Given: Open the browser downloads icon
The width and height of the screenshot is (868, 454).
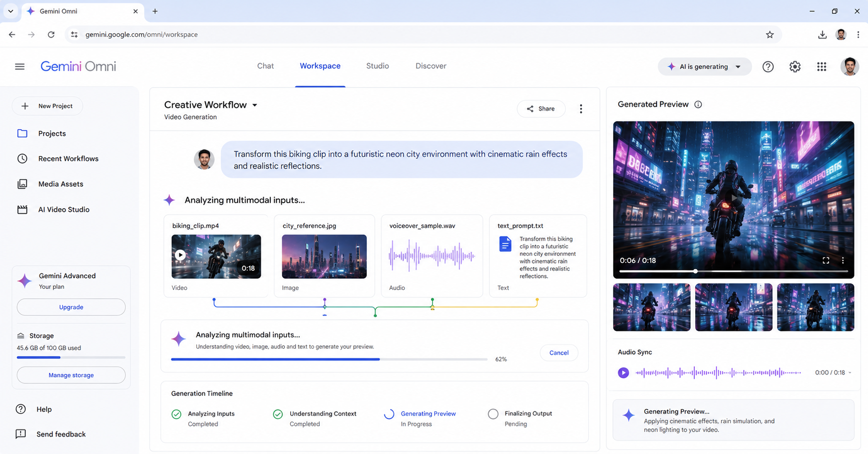Looking at the screenshot, I should pos(822,35).
